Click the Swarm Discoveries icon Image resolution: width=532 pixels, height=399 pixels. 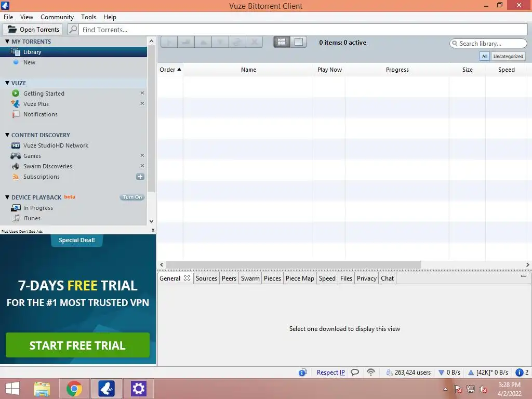tap(16, 166)
